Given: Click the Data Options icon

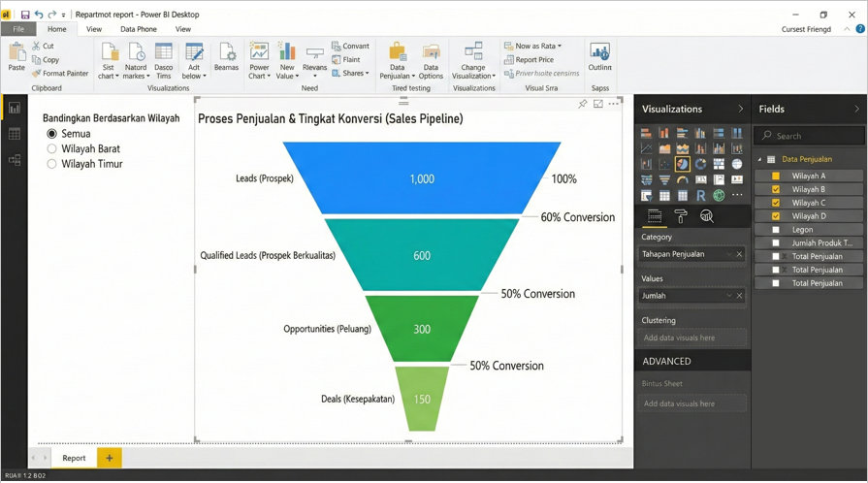Looking at the screenshot, I should coord(431,60).
